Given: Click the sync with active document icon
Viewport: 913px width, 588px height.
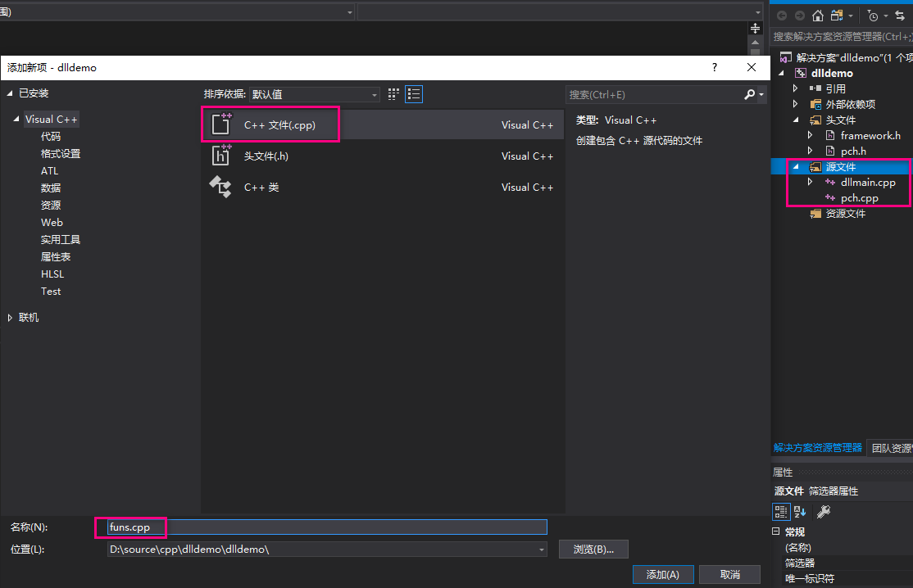Looking at the screenshot, I should click(900, 16).
